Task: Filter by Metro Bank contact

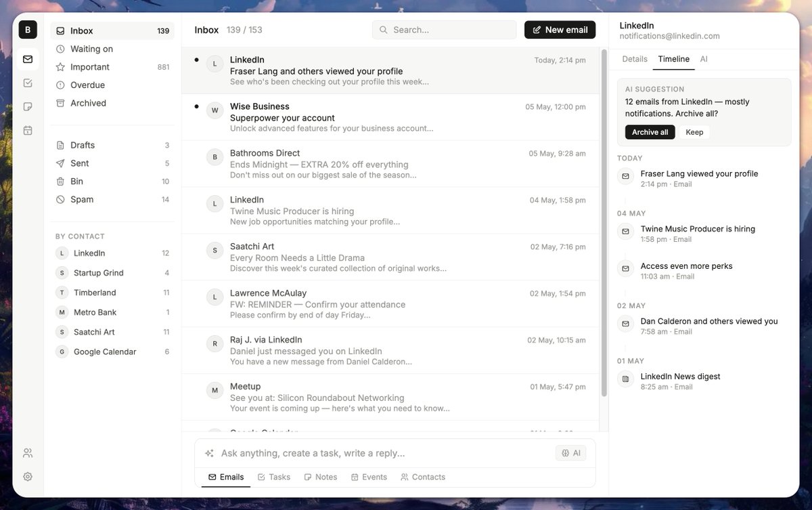Action: [112, 312]
